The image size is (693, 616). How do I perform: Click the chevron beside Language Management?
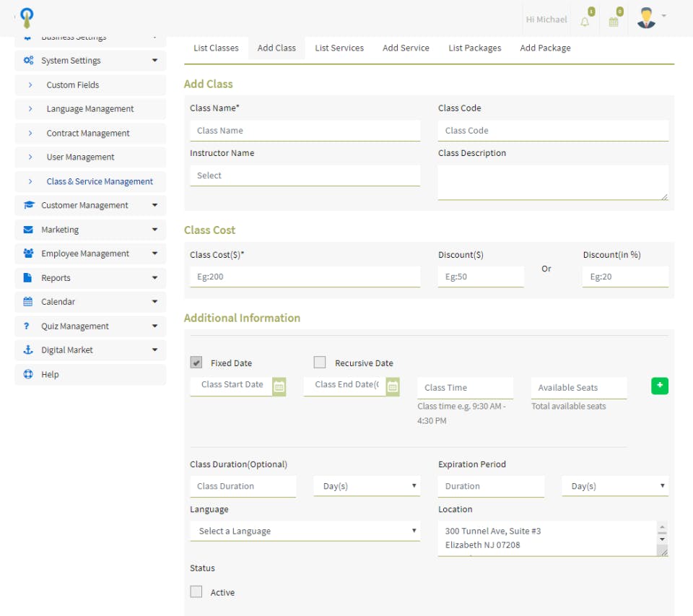30,108
